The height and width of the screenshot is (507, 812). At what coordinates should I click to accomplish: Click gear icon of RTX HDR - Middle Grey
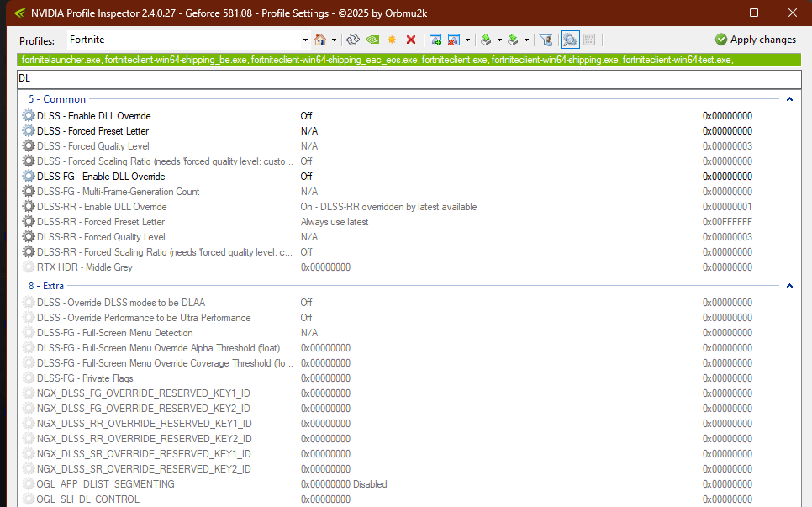pyautogui.click(x=29, y=267)
